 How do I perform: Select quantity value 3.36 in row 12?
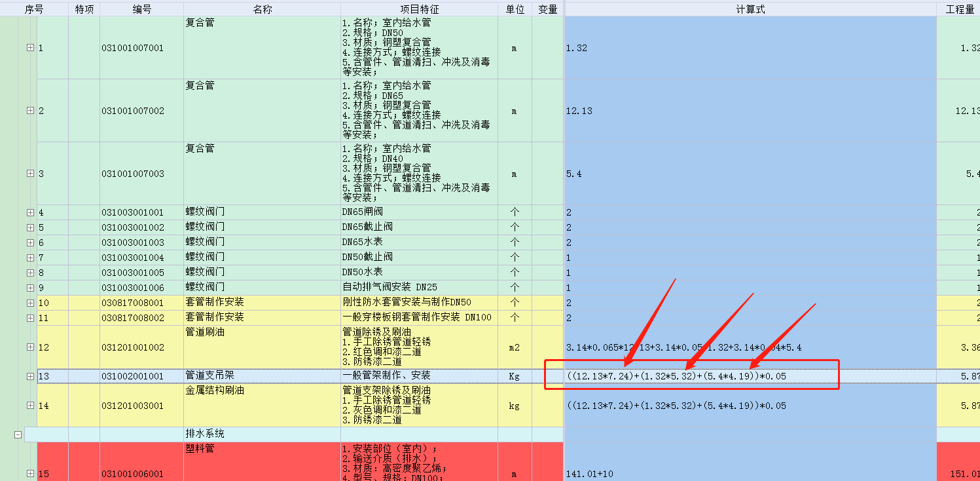(958, 347)
